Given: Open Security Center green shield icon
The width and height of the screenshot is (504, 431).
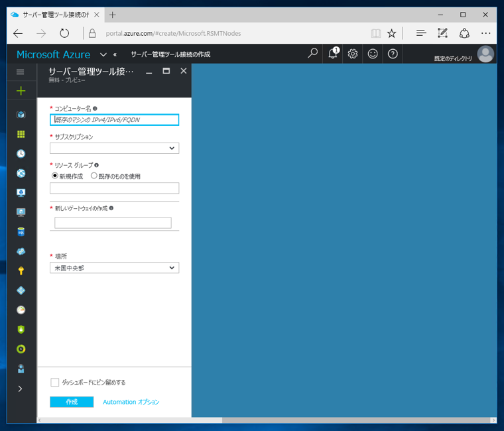Looking at the screenshot, I should pyautogui.click(x=21, y=330).
